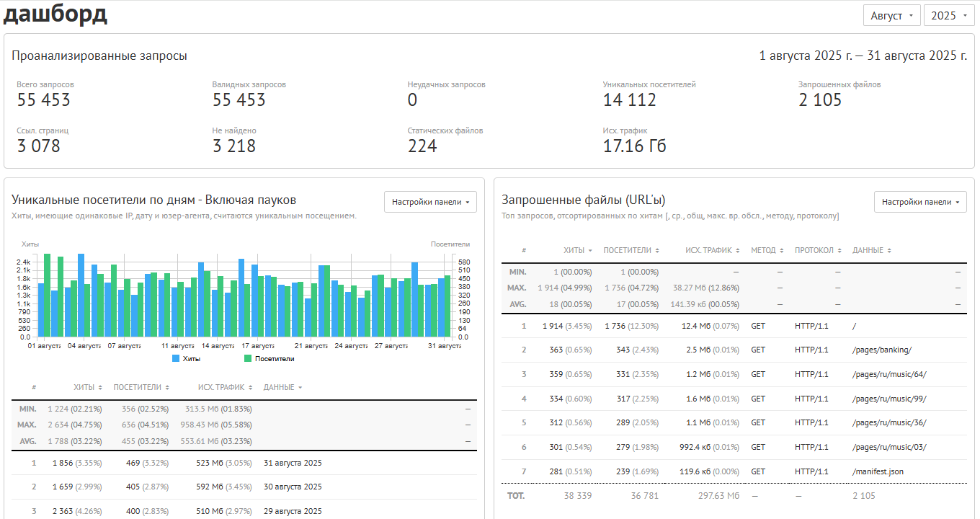Image resolution: width=980 pixels, height=519 pixels.
Task: Toggle the blue Хиты legend series
Action: click(x=187, y=358)
